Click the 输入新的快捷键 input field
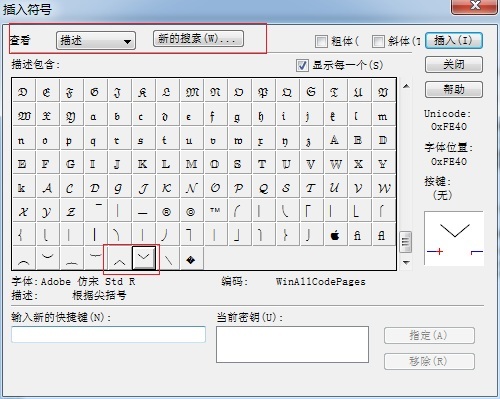 108,334
